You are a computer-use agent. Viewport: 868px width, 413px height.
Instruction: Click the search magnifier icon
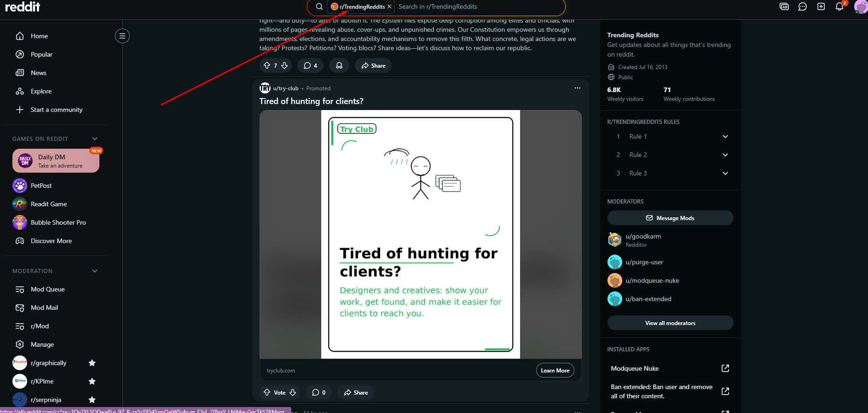pos(319,6)
